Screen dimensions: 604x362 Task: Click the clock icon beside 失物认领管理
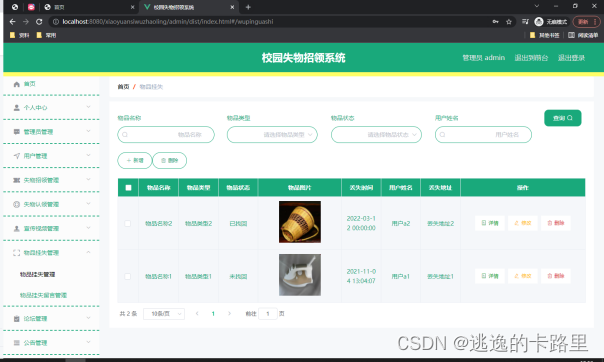[17, 204]
